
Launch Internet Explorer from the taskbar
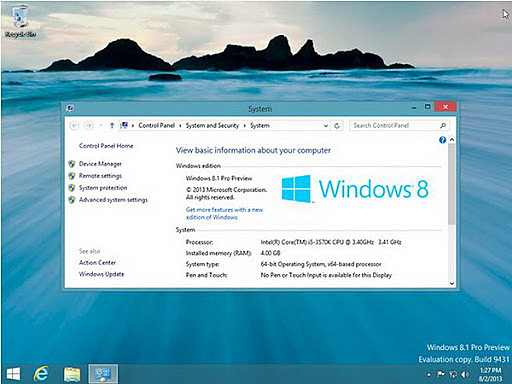(41, 374)
